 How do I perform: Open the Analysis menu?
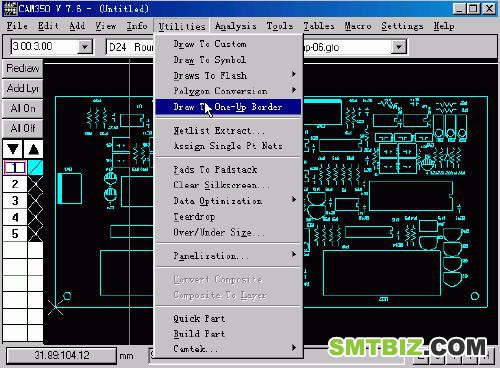[236, 26]
